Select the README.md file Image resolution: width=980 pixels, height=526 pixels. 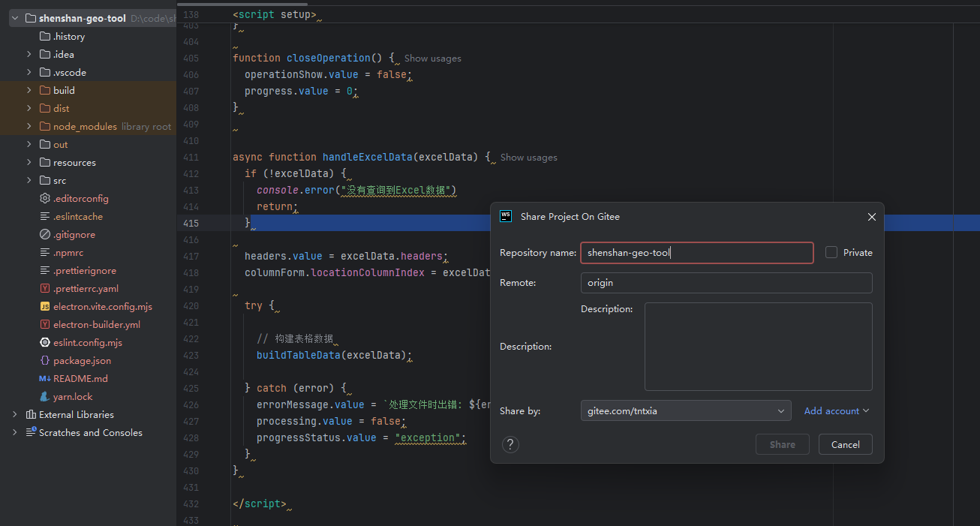pyautogui.click(x=80, y=379)
